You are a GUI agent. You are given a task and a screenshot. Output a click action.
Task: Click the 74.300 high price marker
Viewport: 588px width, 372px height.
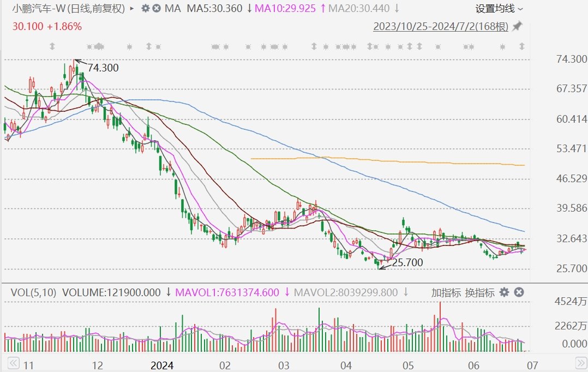[103, 68]
